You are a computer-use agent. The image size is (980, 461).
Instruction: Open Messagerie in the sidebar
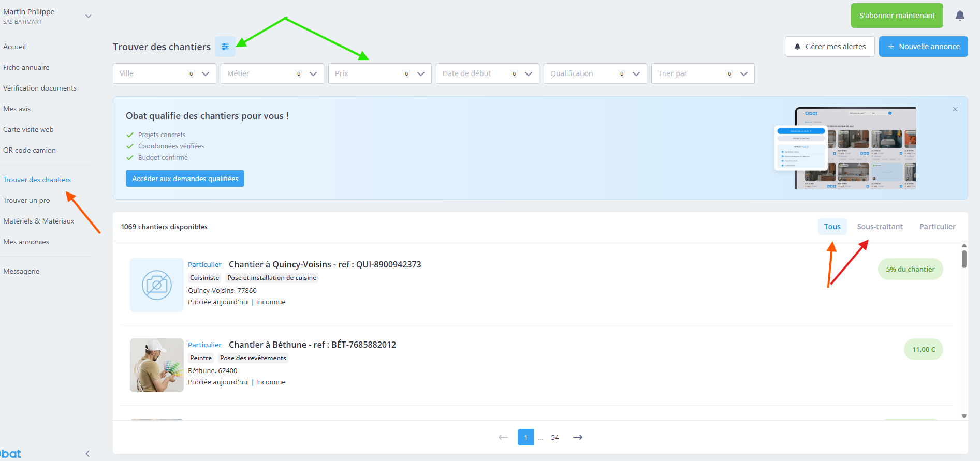click(x=21, y=271)
